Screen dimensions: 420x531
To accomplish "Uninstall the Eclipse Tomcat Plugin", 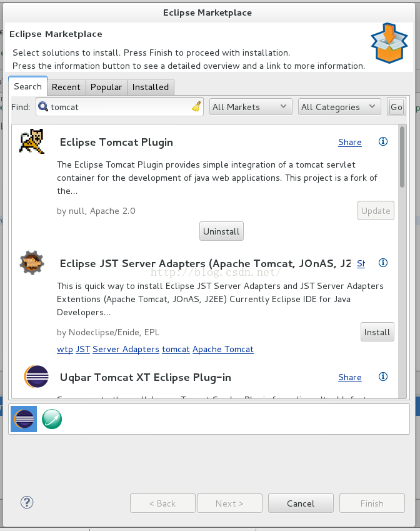I will (x=221, y=231).
